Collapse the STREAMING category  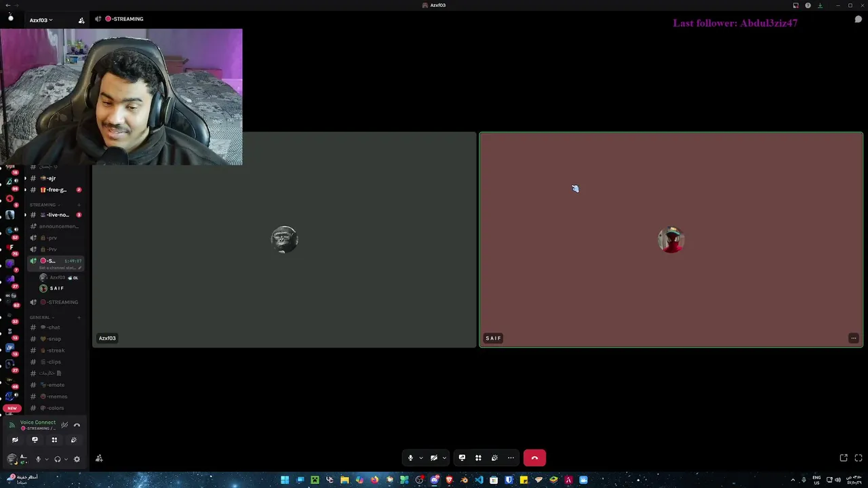pyautogui.click(x=45, y=205)
